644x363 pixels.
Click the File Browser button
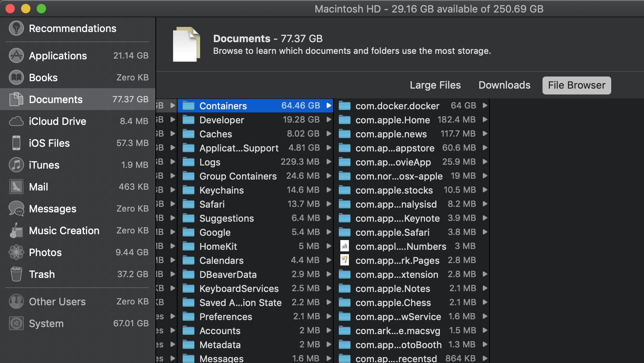pos(576,85)
